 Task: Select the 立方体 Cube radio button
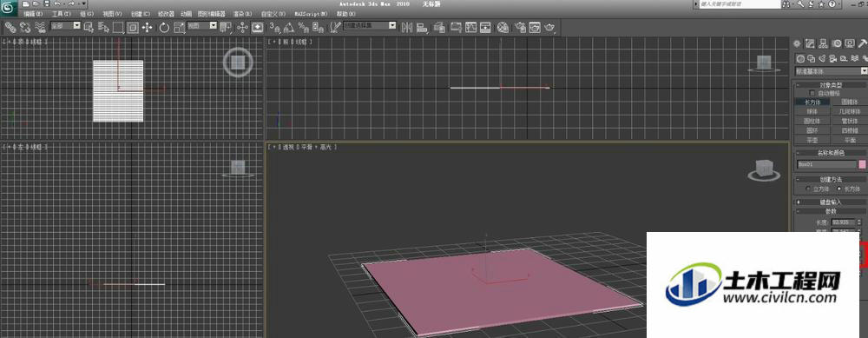807,189
